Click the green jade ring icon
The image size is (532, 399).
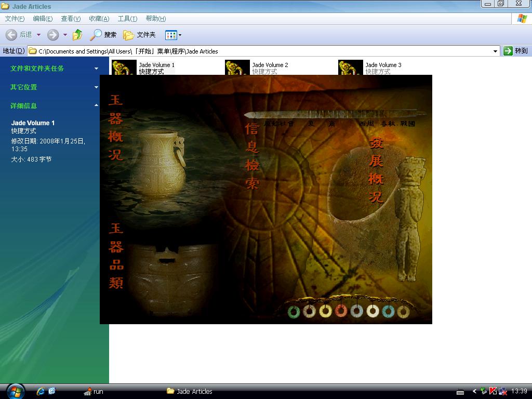pyautogui.click(x=294, y=312)
